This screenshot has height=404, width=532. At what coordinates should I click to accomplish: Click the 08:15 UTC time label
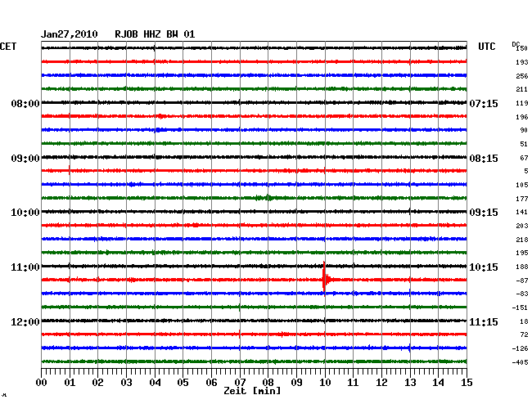(484, 159)
